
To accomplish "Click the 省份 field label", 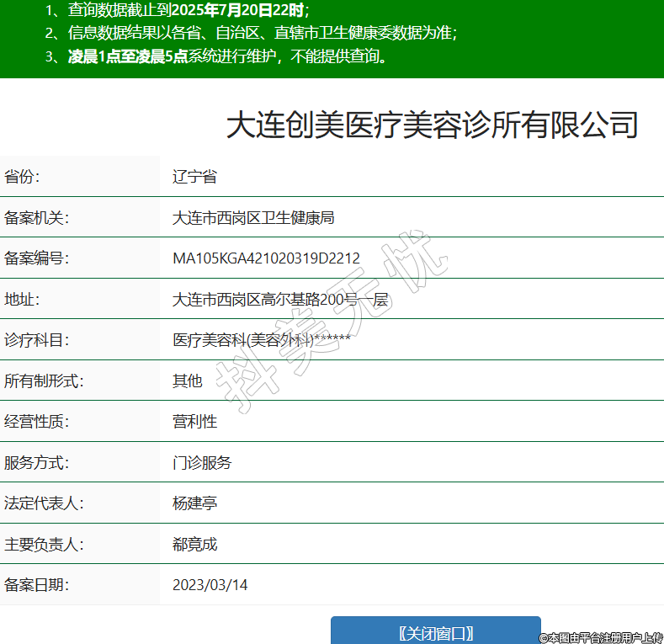I will 22,177.
